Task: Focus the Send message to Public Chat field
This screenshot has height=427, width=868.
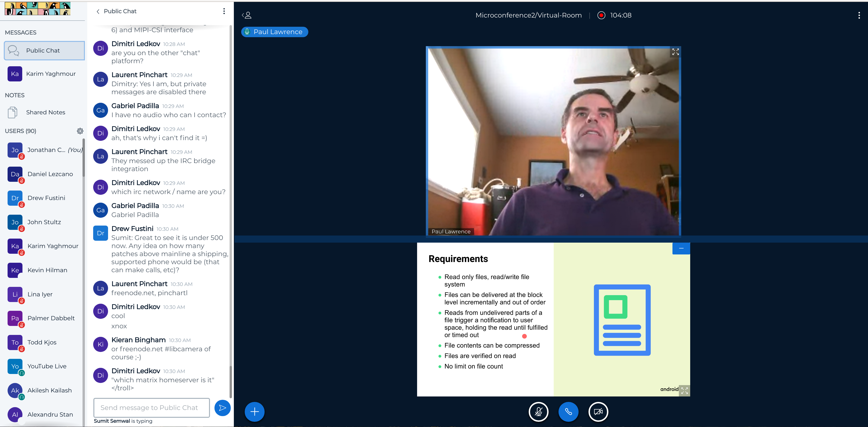Action: point(151,407)
